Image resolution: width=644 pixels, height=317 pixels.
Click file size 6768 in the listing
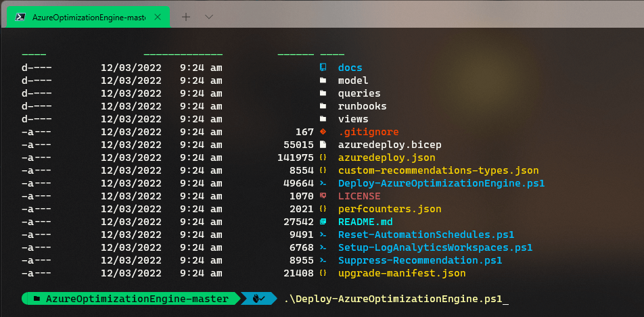(302, 247)
